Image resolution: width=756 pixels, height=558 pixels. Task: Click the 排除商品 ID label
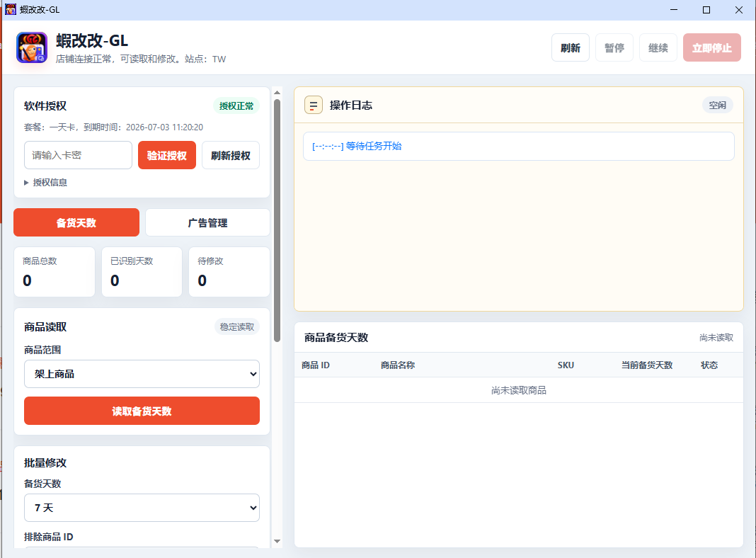point(49,537)
